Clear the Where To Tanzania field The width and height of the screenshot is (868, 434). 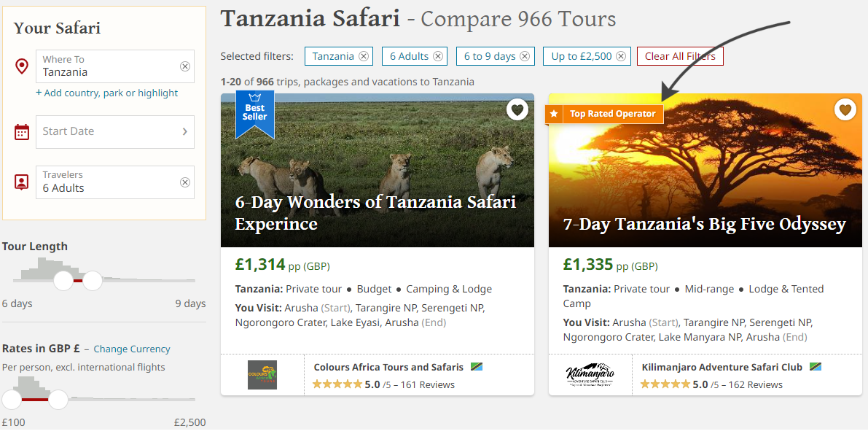[185, 66]
